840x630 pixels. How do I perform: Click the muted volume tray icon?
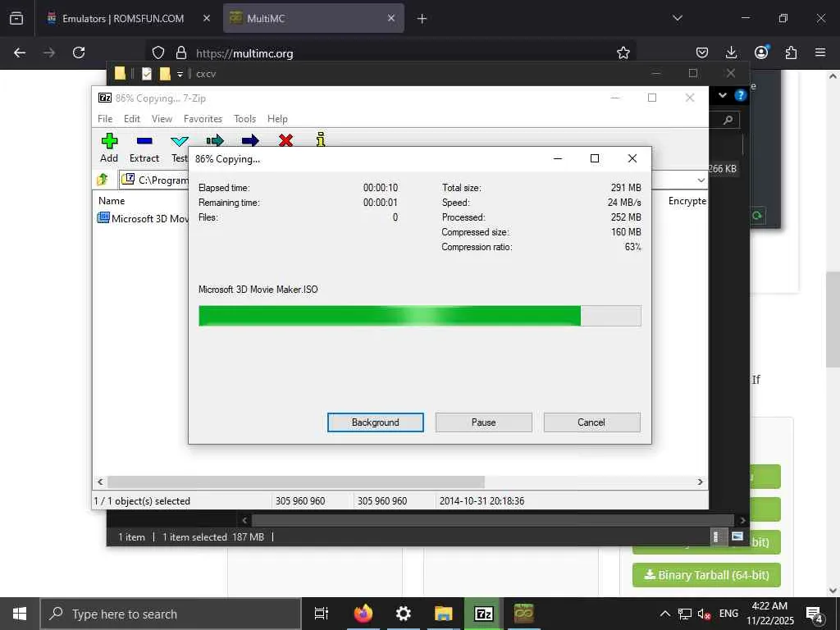[x=704, y=614]
